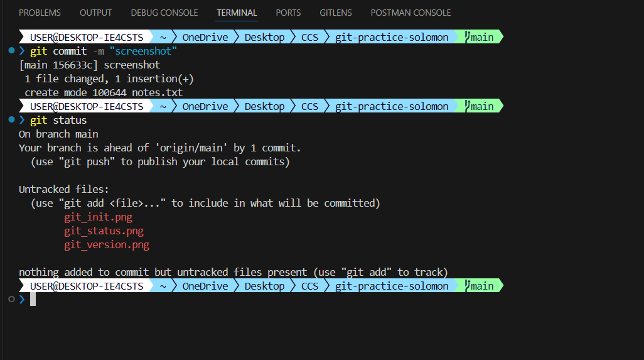Show the PORTS tab
The image size is (644, 360).
pyautogui.click(x=288, y=13)
